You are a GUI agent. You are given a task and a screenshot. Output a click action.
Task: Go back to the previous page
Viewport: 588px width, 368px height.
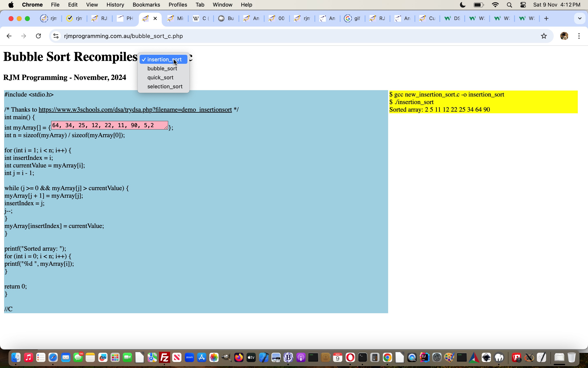coord(9,36)
